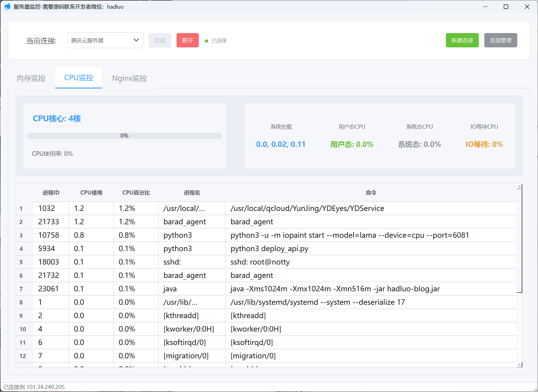Click the red 断开 button
The width and height of the screenshot is (538, 392).
pyautogui.click(x=188, y=40)
